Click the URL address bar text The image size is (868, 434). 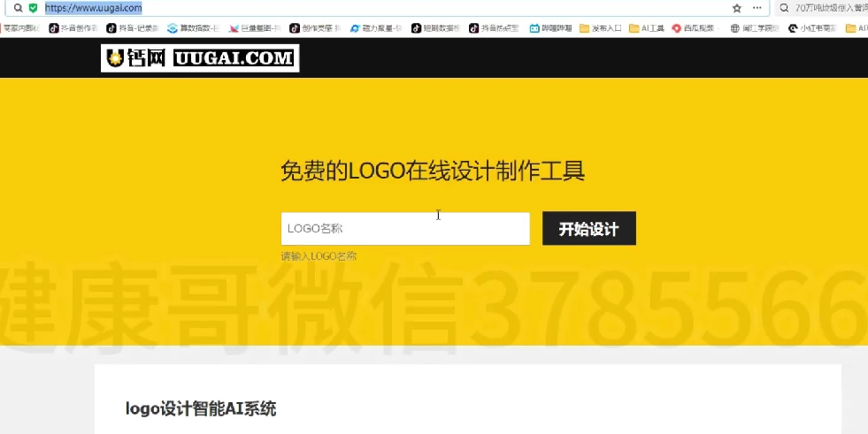(x=93, y=8)
